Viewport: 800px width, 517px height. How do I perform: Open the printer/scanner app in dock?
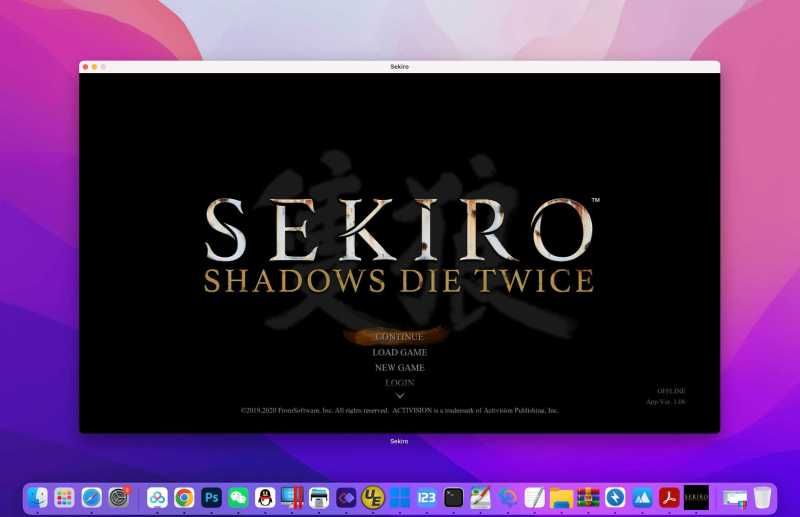(x=319, y=498)
